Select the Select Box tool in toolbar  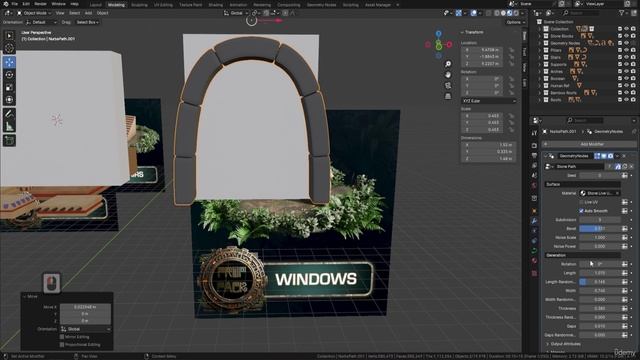click(9, 36)
